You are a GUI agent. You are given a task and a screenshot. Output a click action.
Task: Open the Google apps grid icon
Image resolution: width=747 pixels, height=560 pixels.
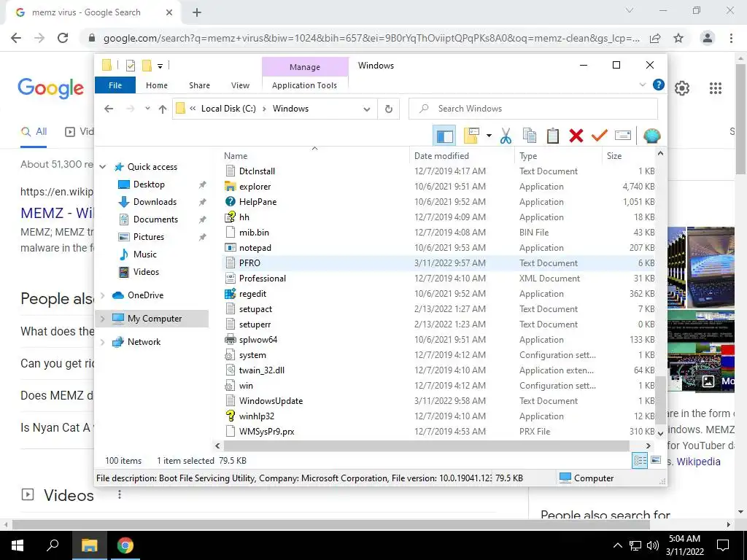pyautogui.click(x=715, y=88)
